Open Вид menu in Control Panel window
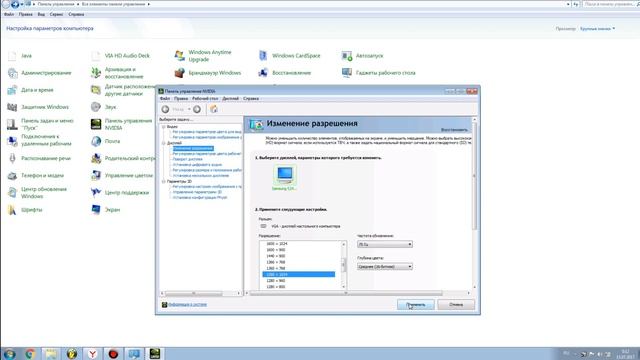640x360 pixels. tap(41, 14)
